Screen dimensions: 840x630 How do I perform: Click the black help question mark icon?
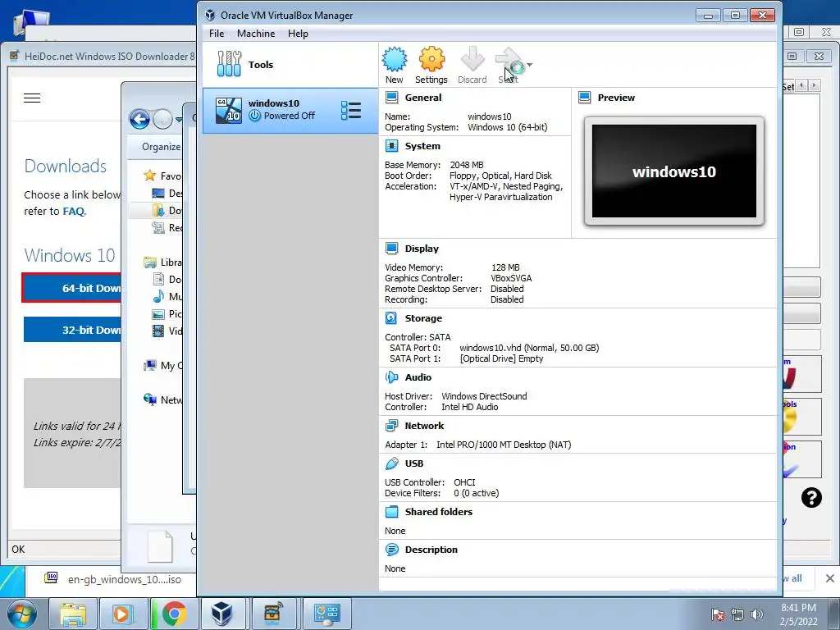tap(811, 498)
